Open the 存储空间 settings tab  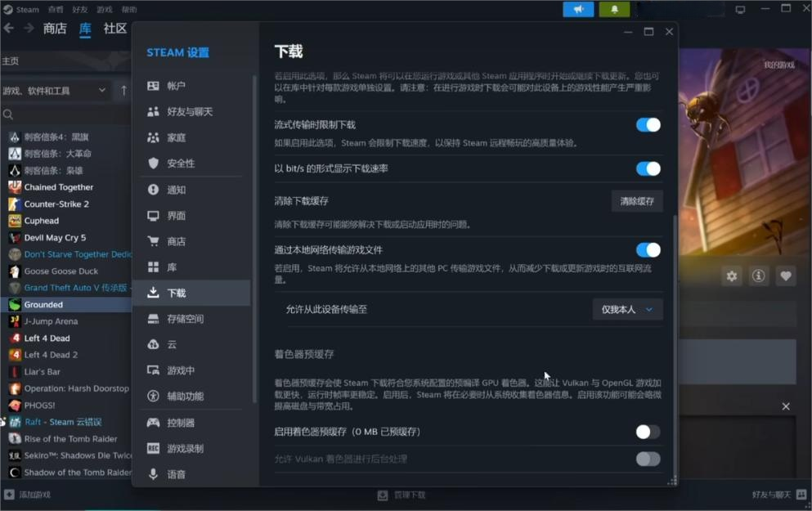tap(185, 319)
